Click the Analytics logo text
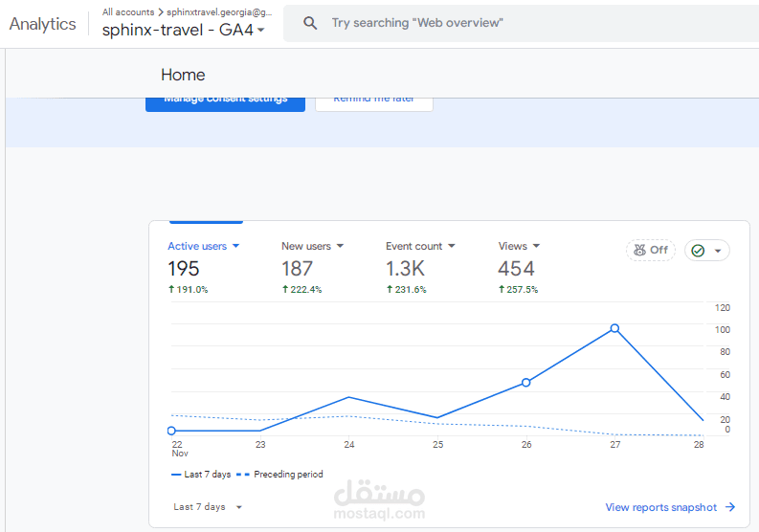 point(43,24)
